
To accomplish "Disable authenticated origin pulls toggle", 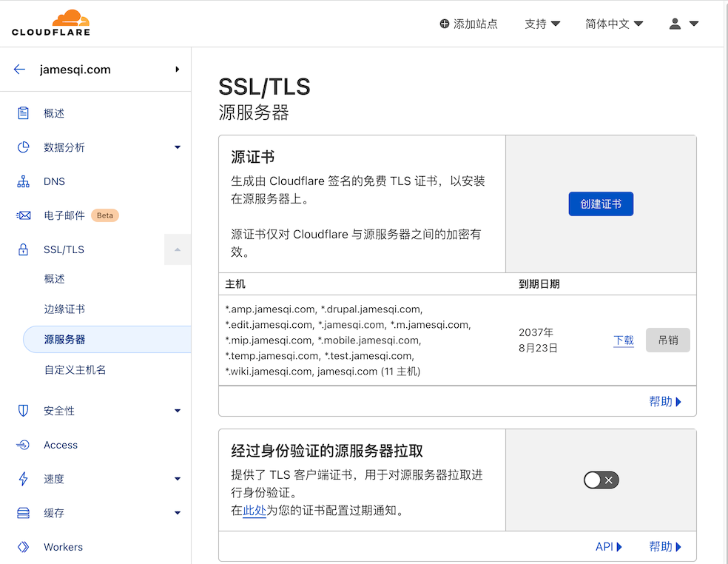I will pos(601,480).
